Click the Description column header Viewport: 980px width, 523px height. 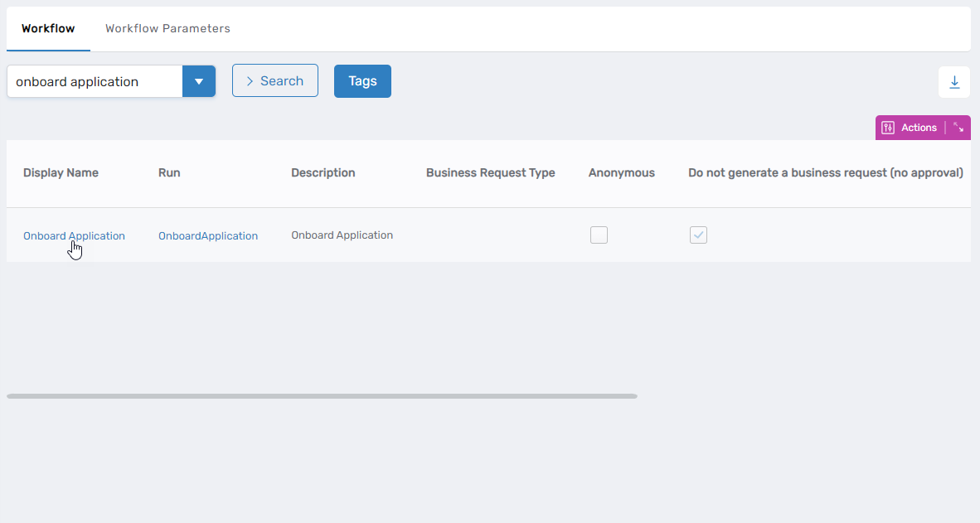[x=323, y=172]
